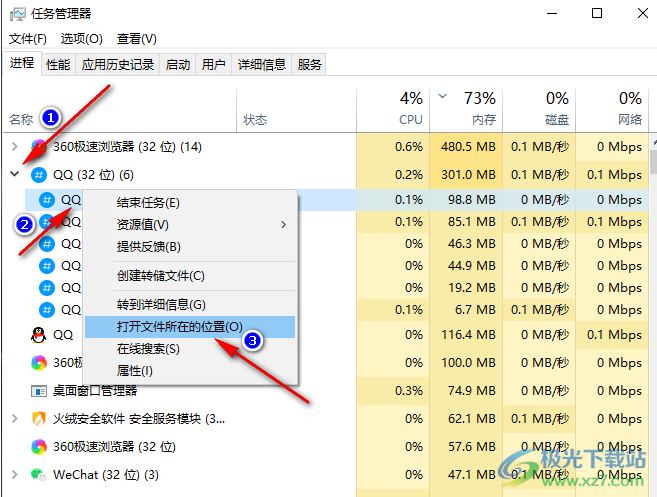657x497 pixels.
Task: Click the 0.6% CPU cell
Action: tap(393, 147)
